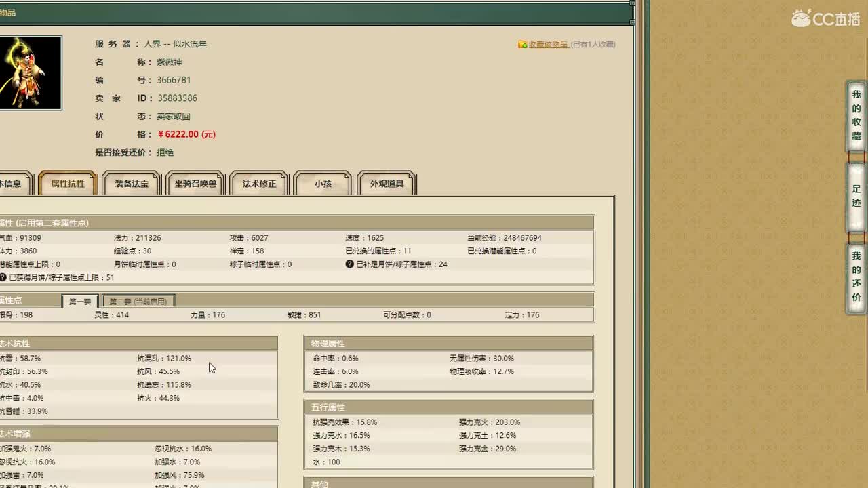Click the name value 紫微神
Viewport: 868px width, 488px height.
[x=170, y=62]
